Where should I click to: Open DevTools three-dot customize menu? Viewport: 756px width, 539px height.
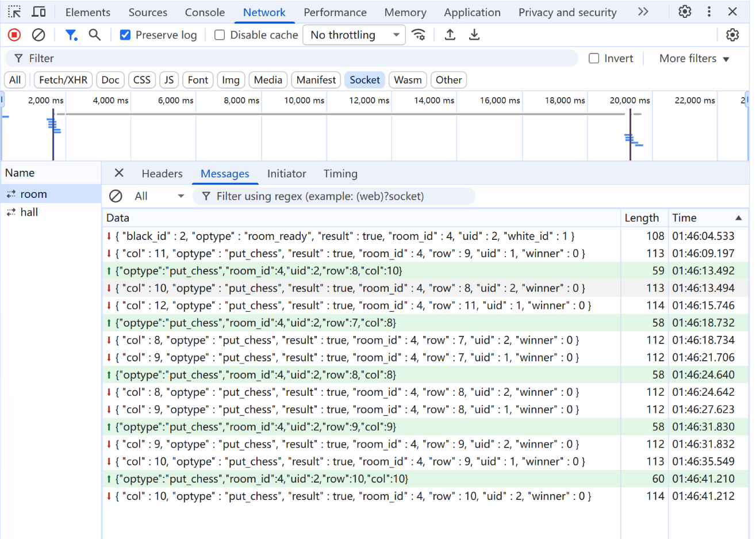(709, 12)
